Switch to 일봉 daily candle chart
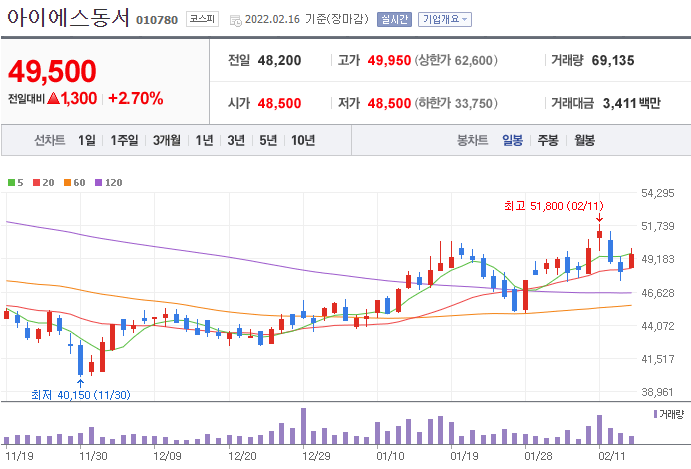Image resolution: width=691 pixels, height=469 pixels. pyautogui.click(x=513, y=140)
